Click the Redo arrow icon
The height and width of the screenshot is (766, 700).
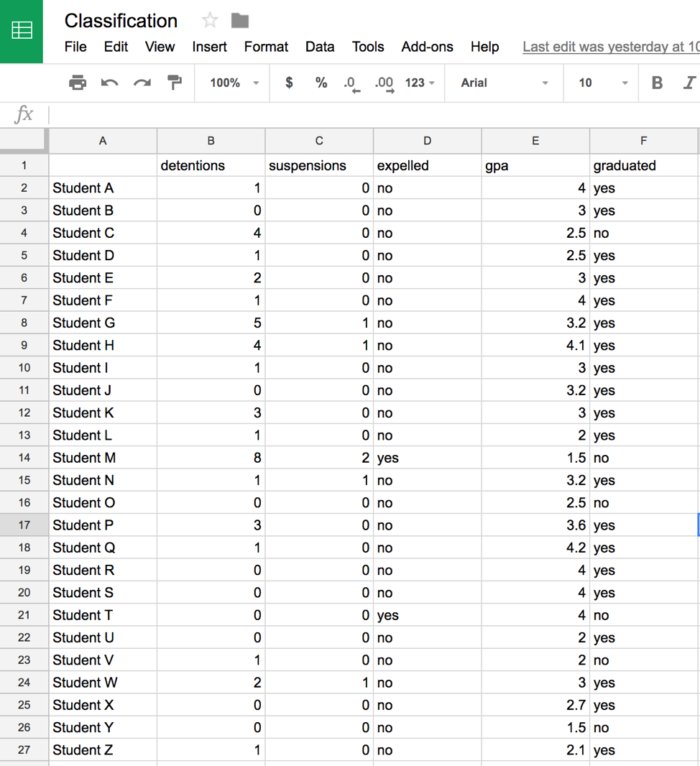pos(142,83)
